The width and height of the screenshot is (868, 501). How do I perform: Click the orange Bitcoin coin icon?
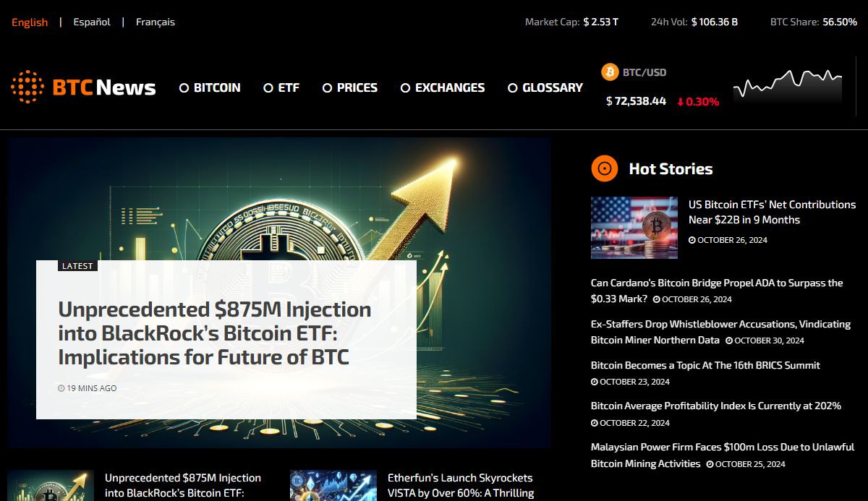(x=610, y=72)
